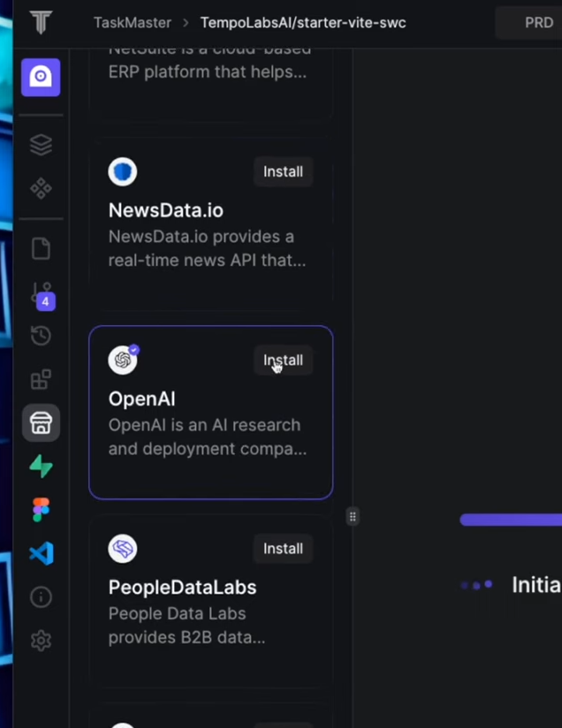Install the OpenAI integration
Viewport: 562px width, 728px height.
click(284, 360)
